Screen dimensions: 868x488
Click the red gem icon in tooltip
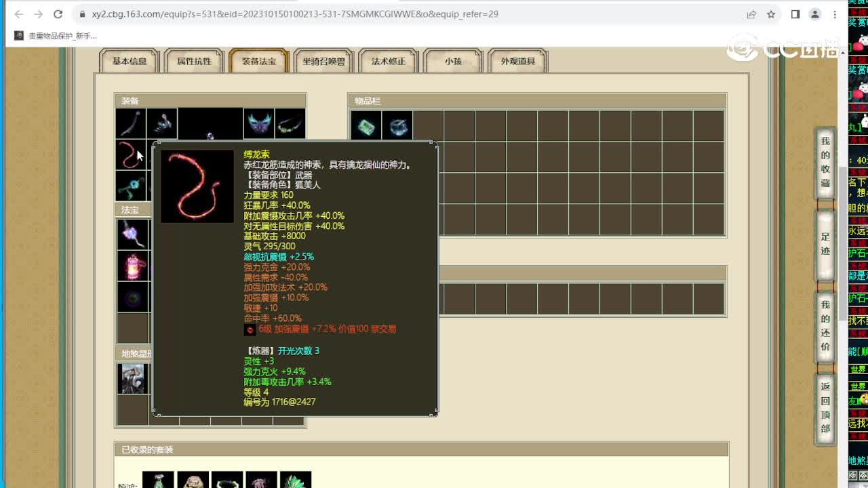pos(250,329)
